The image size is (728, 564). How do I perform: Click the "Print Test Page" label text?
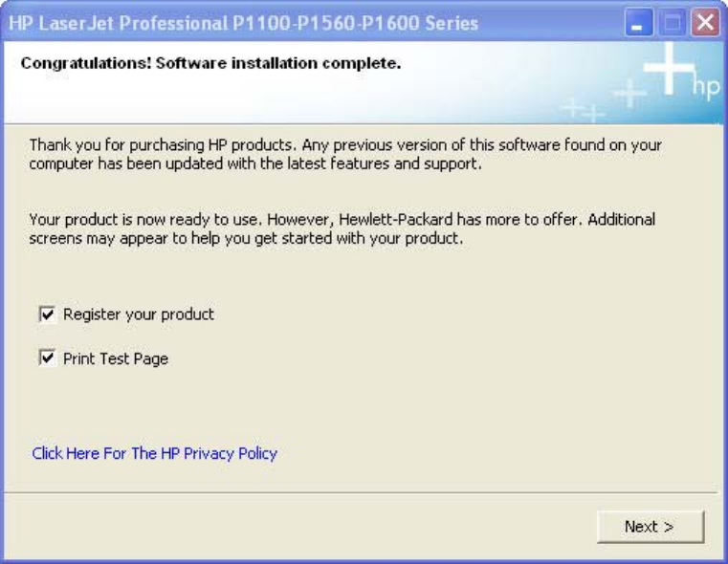point(116,358)
